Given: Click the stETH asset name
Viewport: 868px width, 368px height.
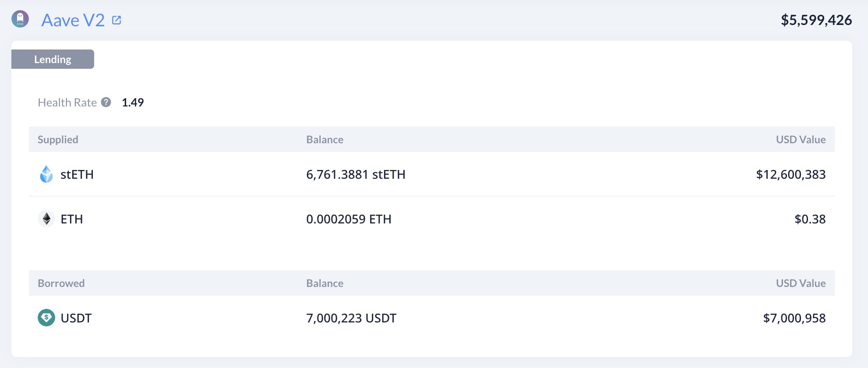Looking at the screenshot, I should click(77, 174).
